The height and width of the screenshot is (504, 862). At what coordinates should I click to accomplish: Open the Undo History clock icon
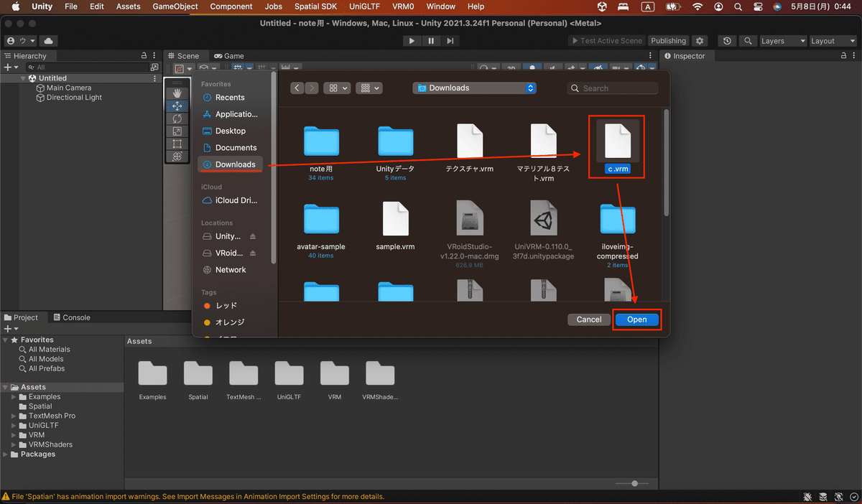pyautogui.click(x=728, y=41)
